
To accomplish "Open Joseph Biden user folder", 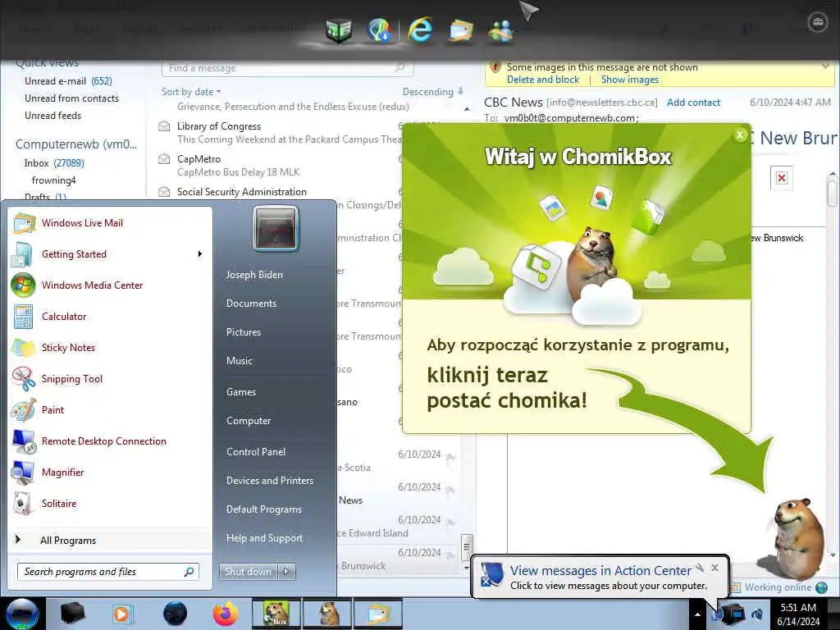I will click(254, 275).
